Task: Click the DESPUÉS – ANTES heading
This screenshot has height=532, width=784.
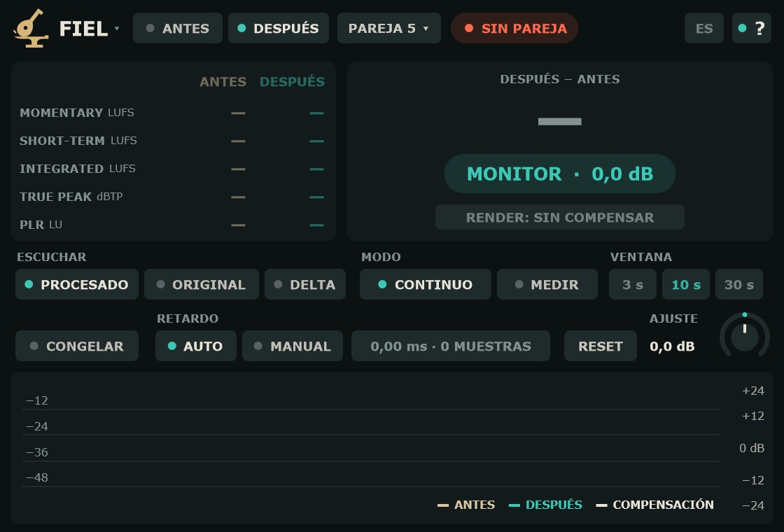Action: [560, 79]
